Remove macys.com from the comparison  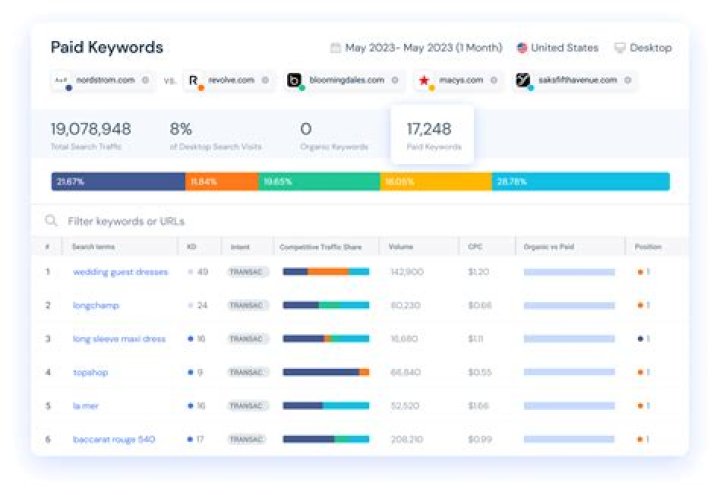(494, 80)
